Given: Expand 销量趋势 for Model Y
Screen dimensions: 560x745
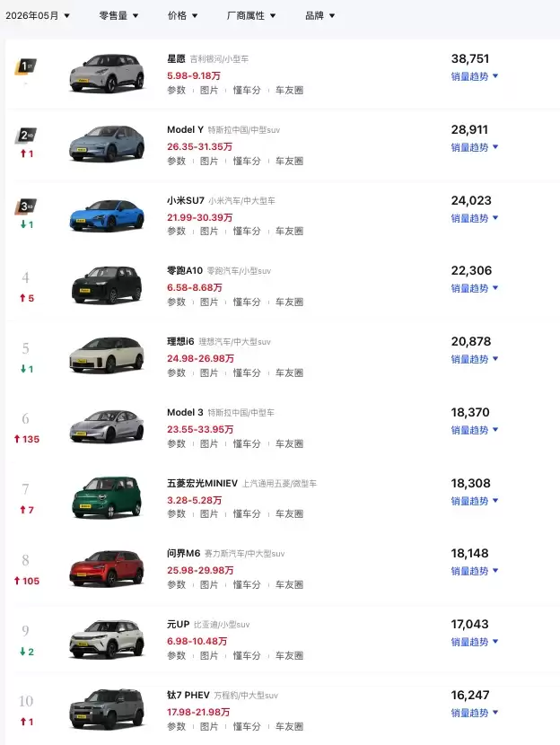Looking at the screenshot, I should [x=475, y=147].
